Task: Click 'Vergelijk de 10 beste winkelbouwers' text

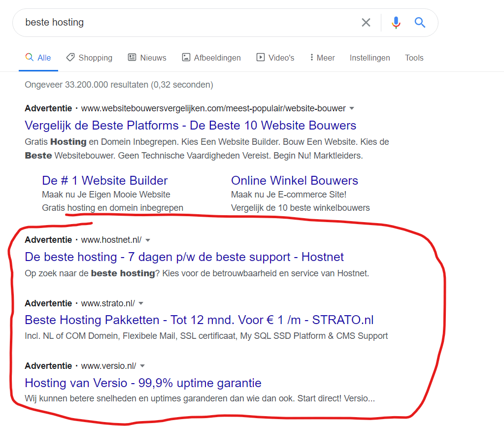Action: tap(301, 208)
